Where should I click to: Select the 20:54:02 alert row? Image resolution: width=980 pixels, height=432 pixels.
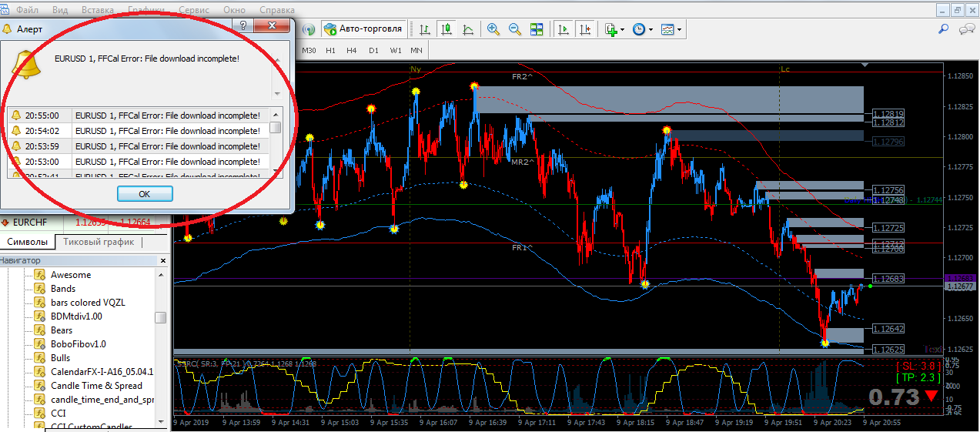[x=139, y=131]
